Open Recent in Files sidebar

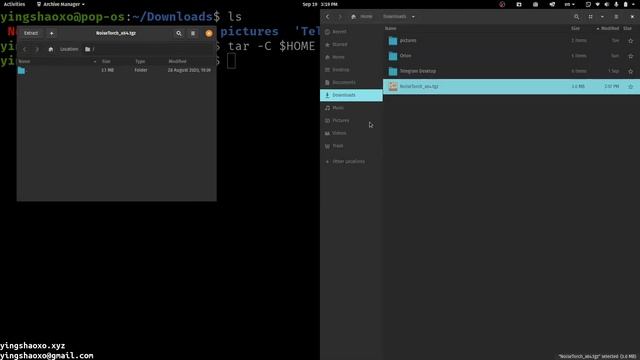[x=351, y=32]
